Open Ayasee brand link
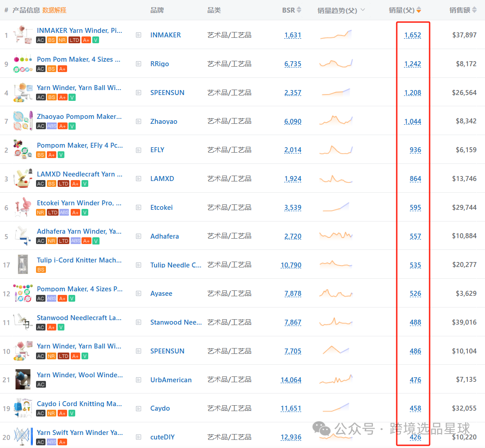 [x=161, y=294]
